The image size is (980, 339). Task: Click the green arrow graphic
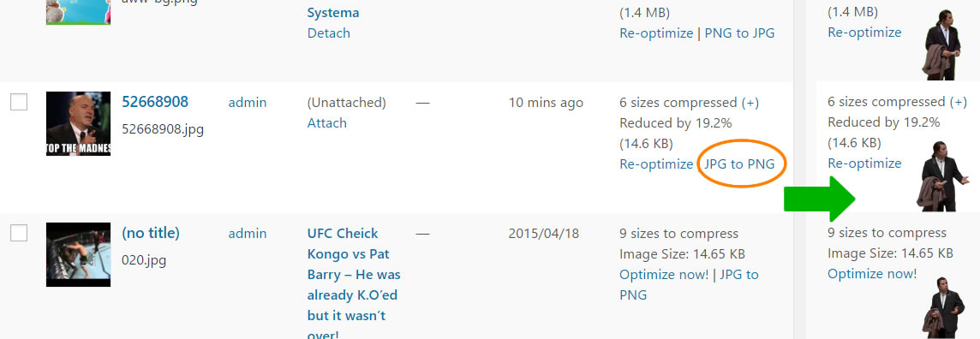(819, 199)
